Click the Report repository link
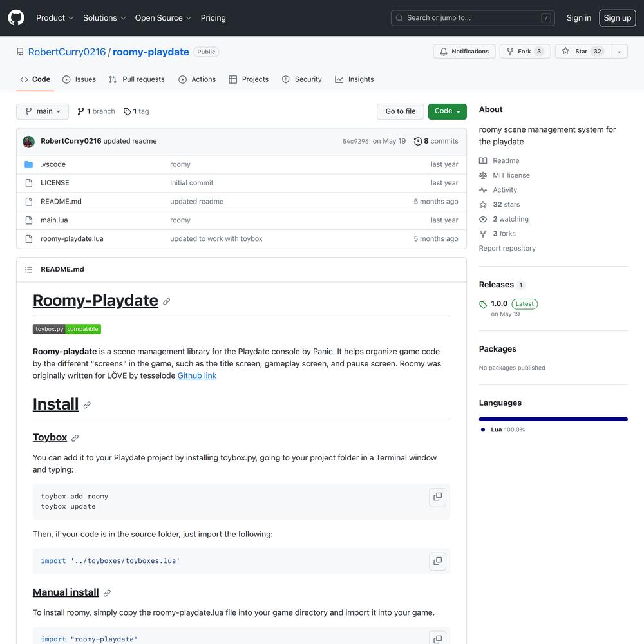Image resolution: width=644 pixels, height=644 pixels. (507, 249)
